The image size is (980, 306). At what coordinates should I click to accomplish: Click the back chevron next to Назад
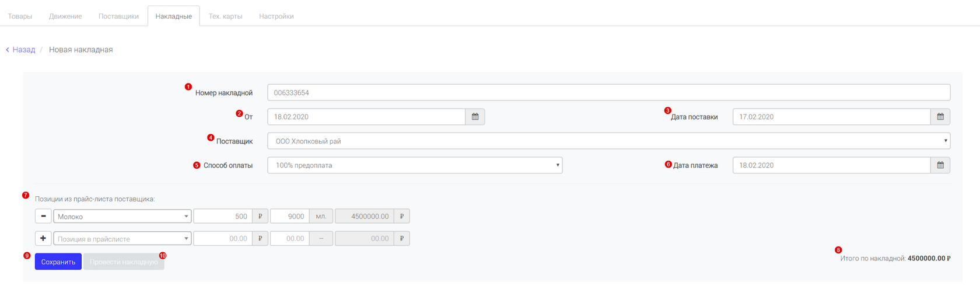(8, 50)
